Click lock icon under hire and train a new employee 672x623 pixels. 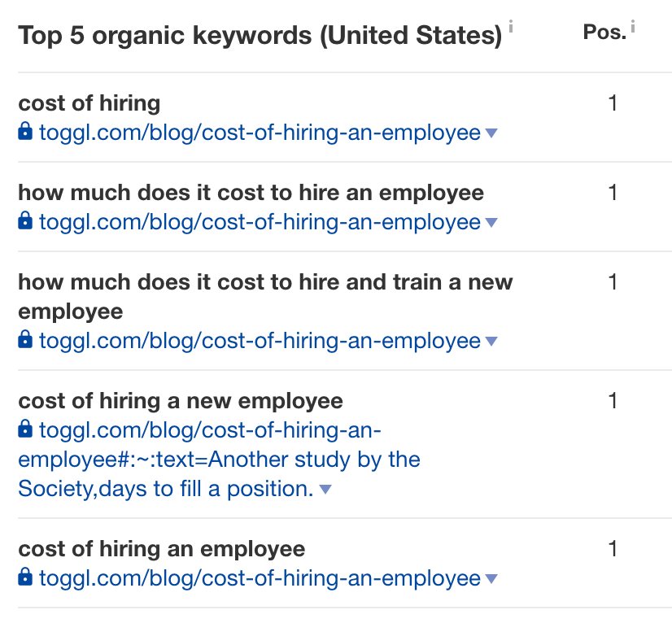25,339
